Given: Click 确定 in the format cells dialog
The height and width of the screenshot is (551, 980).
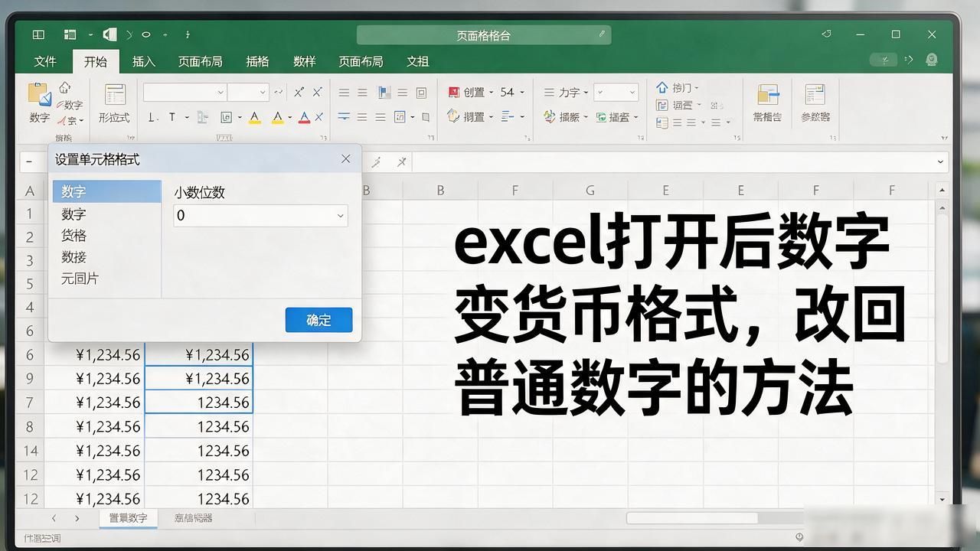Looking at the screenshot, I should point(318,320).
